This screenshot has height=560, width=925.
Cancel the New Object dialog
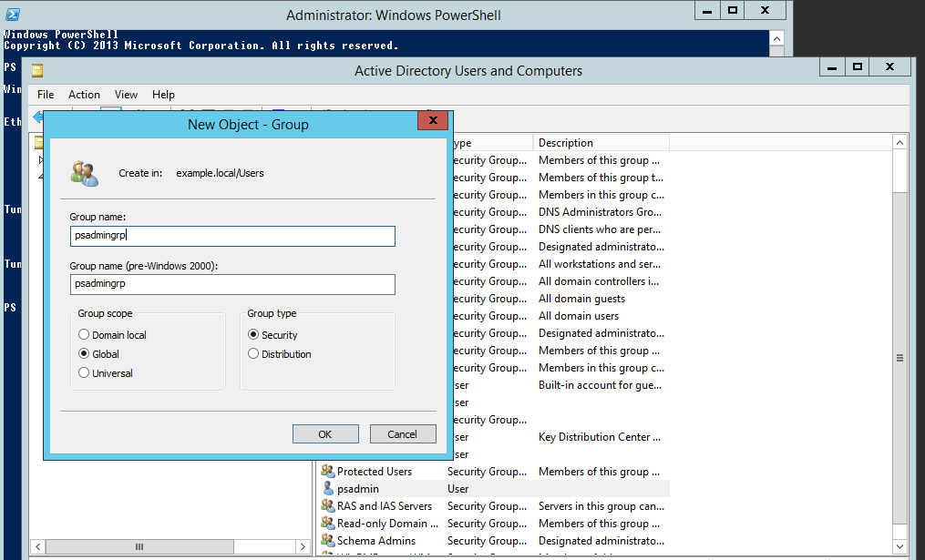tap(403, 433)
